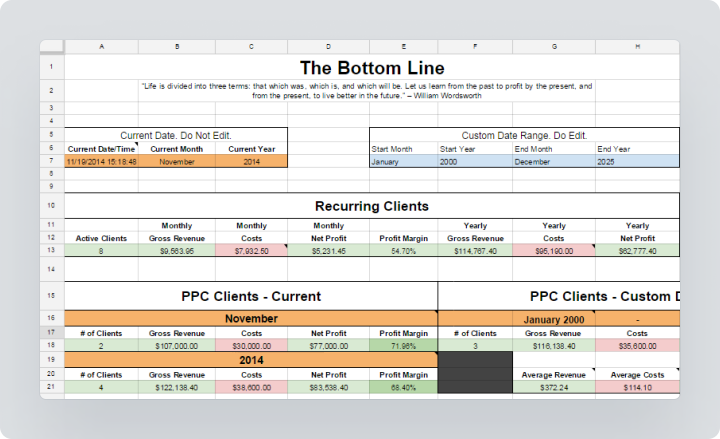Select # of Clients value 3

click(475, 346)
